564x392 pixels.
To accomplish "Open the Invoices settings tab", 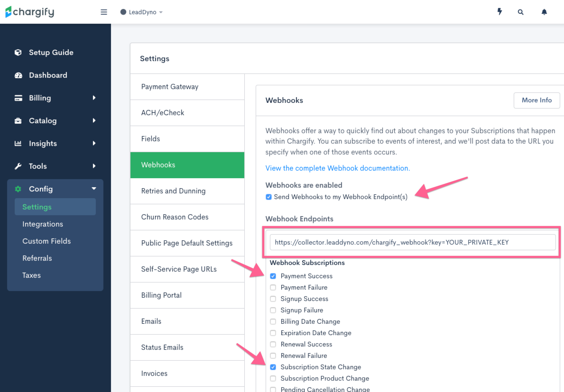I will 187,374.
